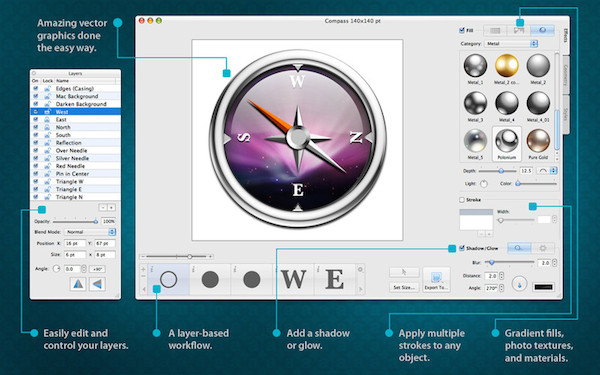Choose the gold Metal_2 co... material
This screenshot has height=375, width=600.
point(507,65)
